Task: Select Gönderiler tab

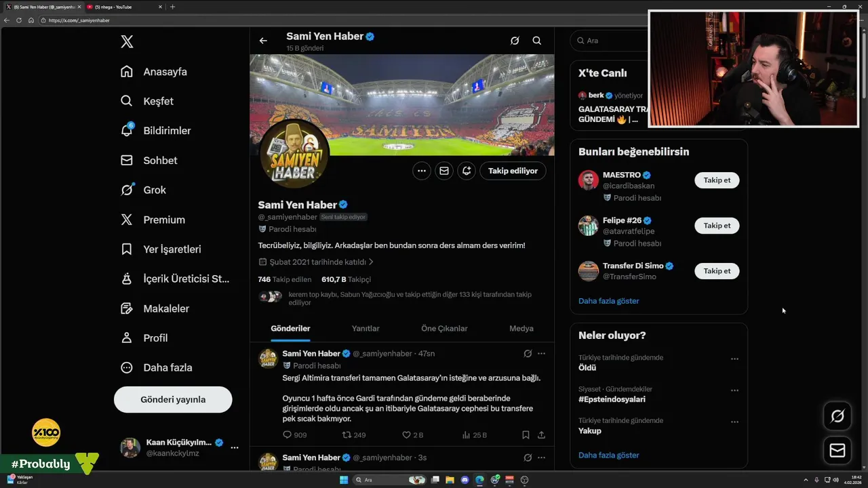Action: tap(290, 328)
